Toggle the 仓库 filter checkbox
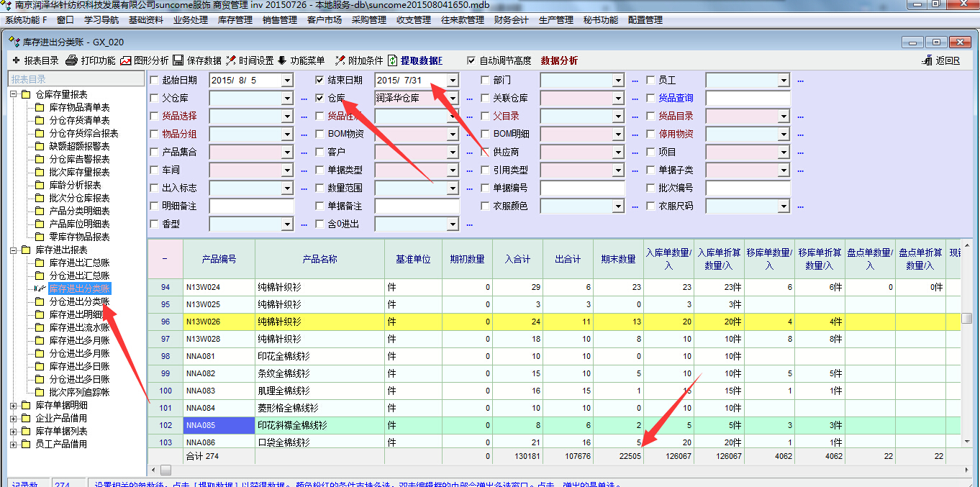The width and height of the screenshot is (980, 487). 320,98
